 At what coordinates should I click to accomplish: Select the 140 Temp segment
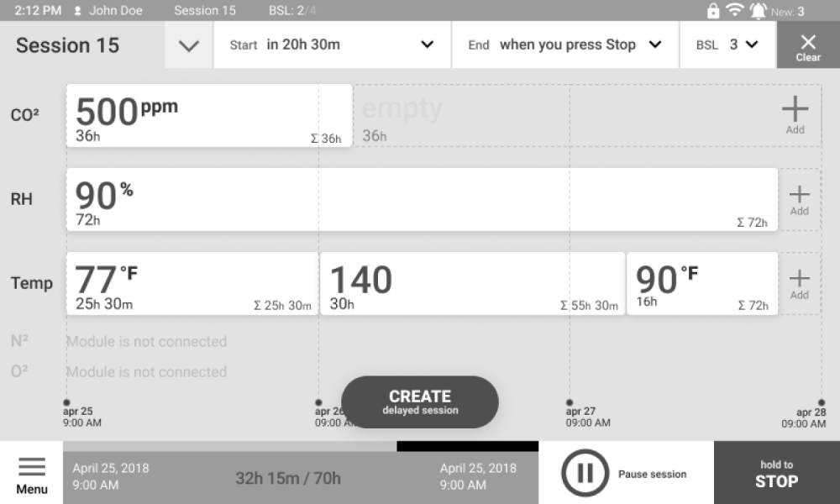click(x=472, y=283)
